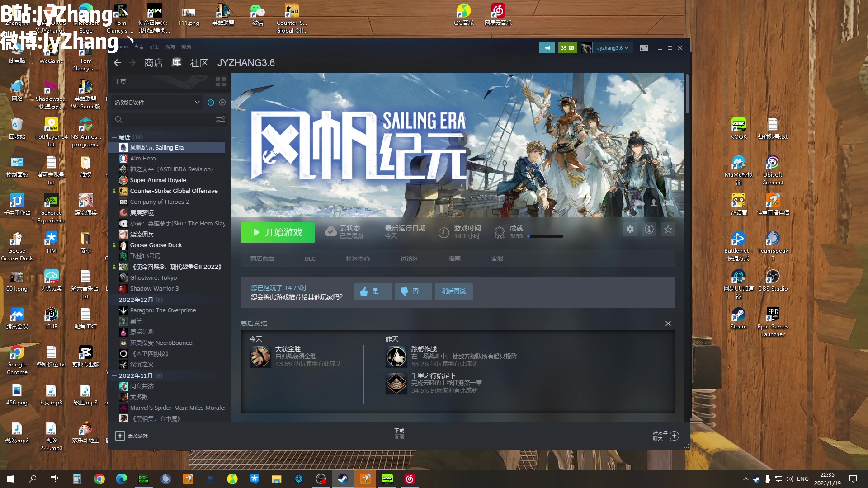This screenshot has height=488, width=868.
Task: Add Sailing Era to favorites star
Action: [x=668, y=230]
